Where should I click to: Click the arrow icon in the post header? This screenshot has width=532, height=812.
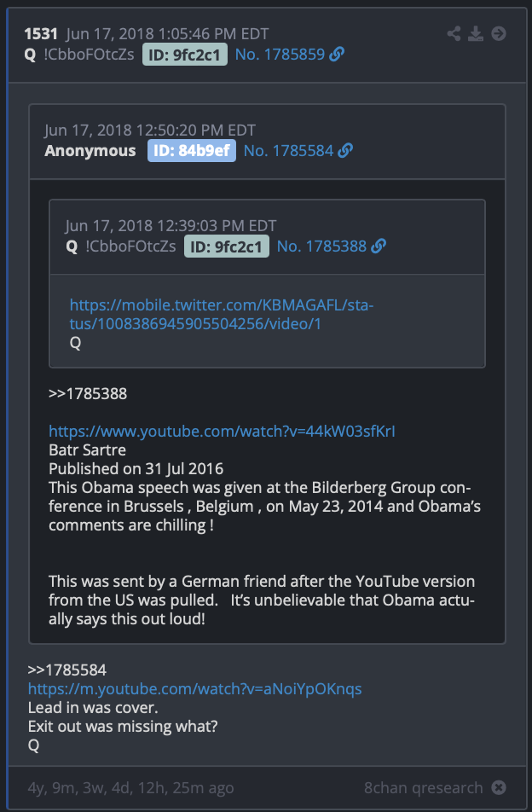pyautogui.click(x=499, y=34)
